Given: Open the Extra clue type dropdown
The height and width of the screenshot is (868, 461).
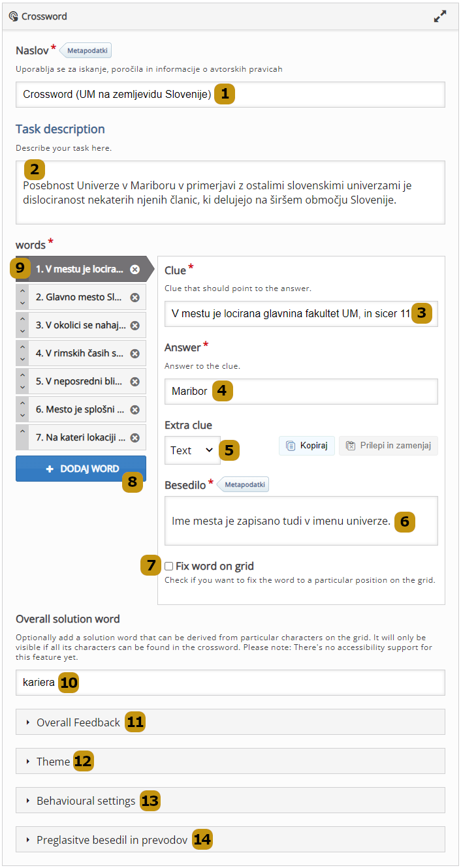Looking at the screenshot, I should pyautogui.click(x=192, y=450).
